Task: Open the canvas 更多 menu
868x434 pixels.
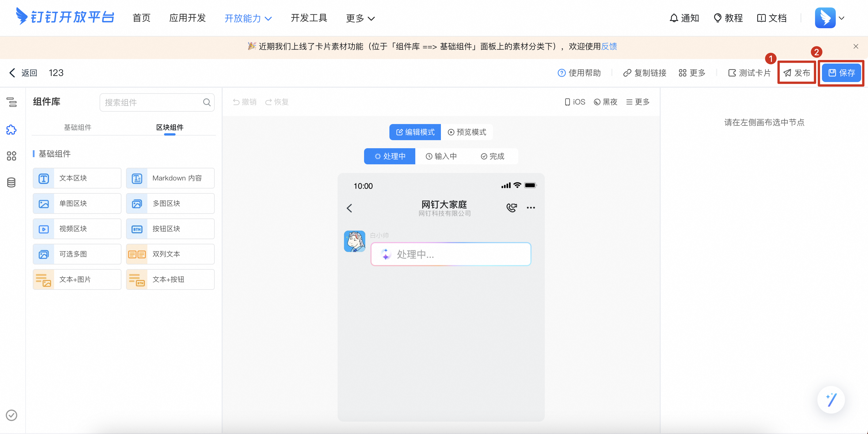Action: 638,102
